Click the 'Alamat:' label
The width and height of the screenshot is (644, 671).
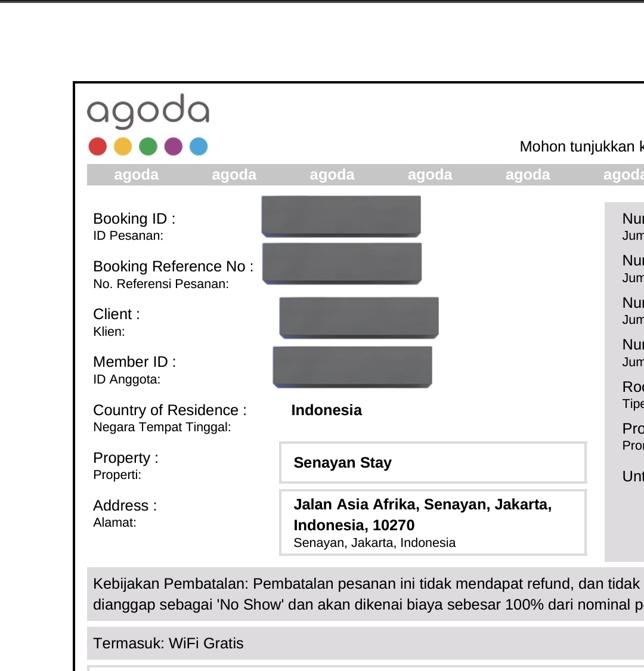tap(114, 522)
